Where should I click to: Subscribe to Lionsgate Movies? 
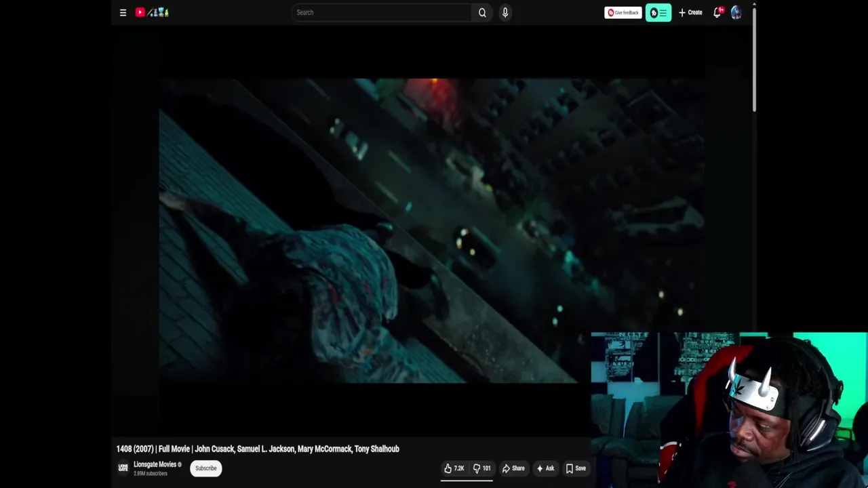pos(205,468)
